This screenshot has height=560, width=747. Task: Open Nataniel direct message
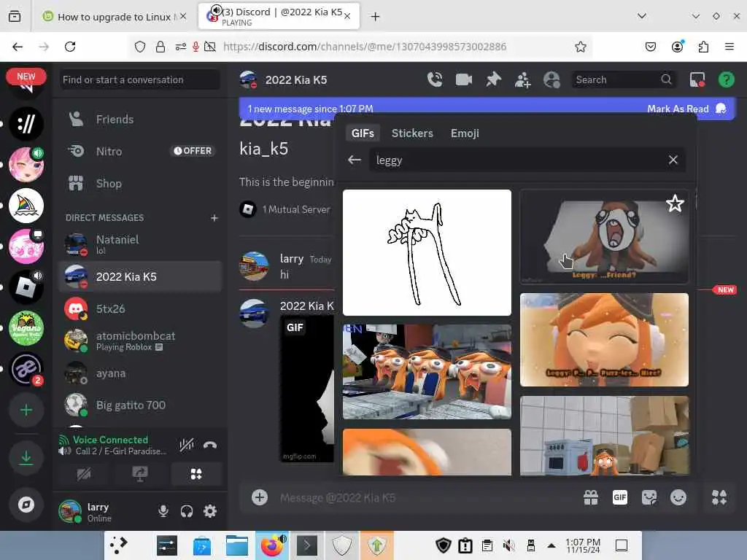tap(139, 244)
